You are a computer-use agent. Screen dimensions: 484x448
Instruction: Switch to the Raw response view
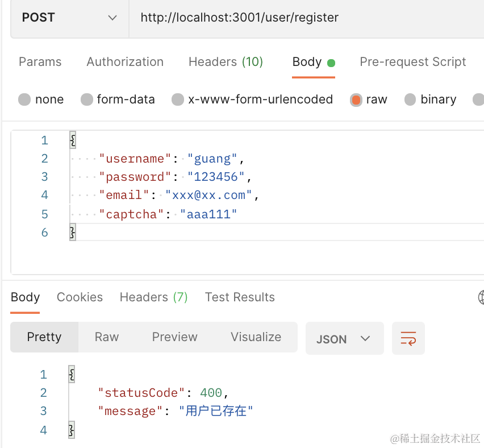tap(107, 337)
